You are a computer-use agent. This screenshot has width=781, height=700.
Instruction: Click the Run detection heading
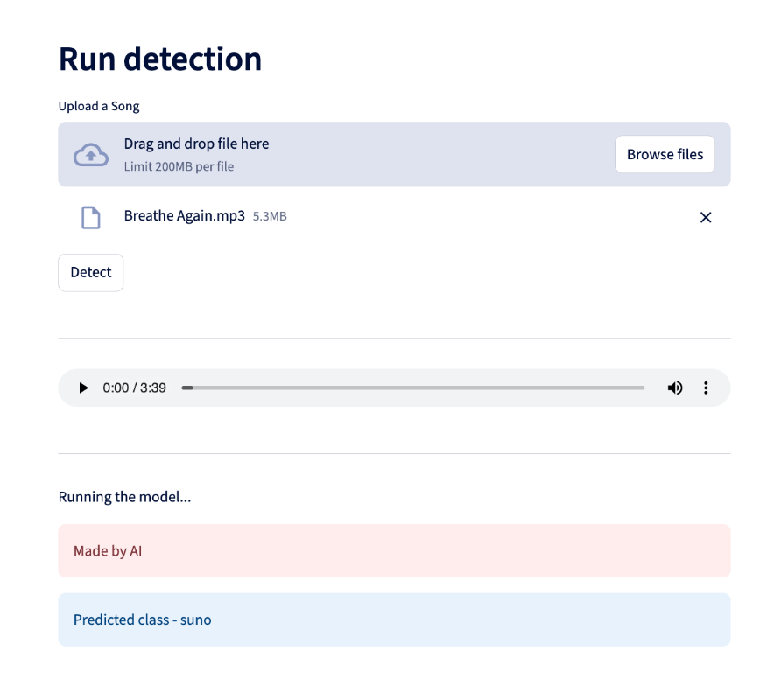click(160, 59)
